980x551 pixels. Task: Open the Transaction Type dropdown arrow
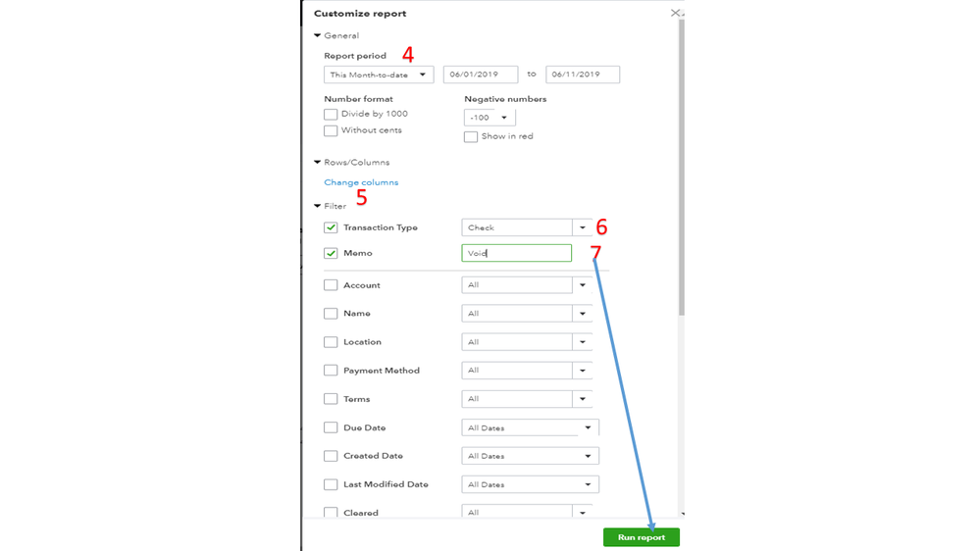click(583, 227)
